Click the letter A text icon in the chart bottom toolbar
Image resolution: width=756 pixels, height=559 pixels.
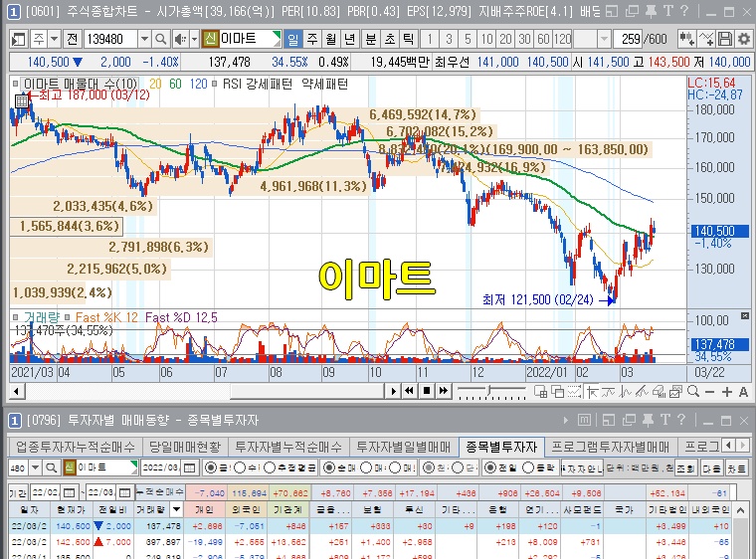click(743, 392)
